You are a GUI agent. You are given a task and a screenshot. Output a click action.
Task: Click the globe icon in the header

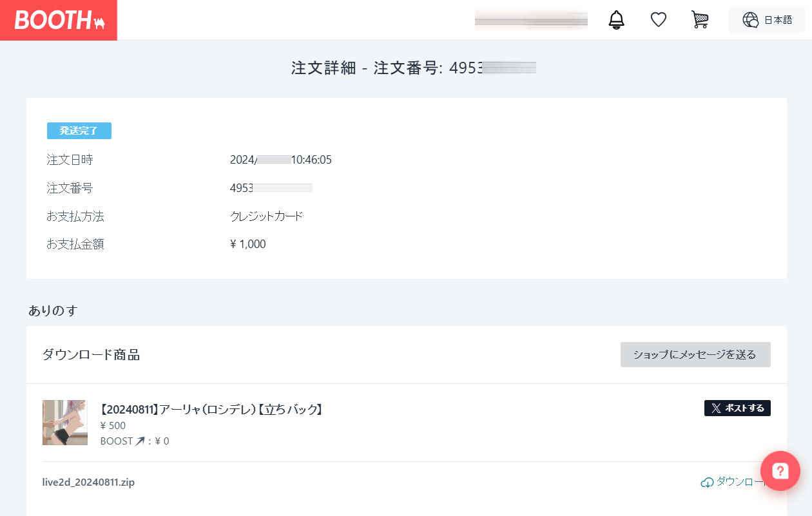tap(750, 20)
